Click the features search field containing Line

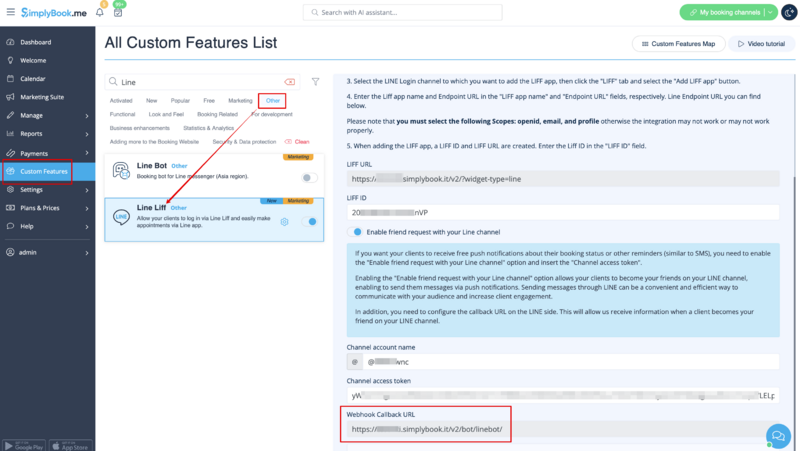coord(202,82)
